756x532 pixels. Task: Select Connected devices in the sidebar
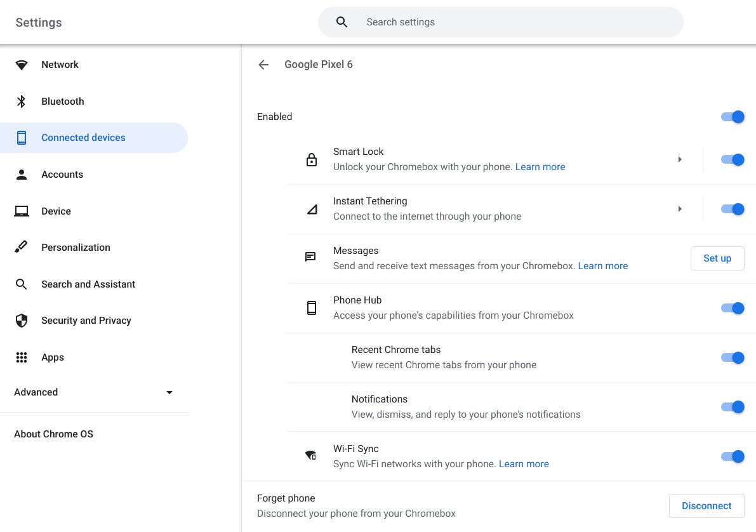pyautogui.click(x=94, y=138)
